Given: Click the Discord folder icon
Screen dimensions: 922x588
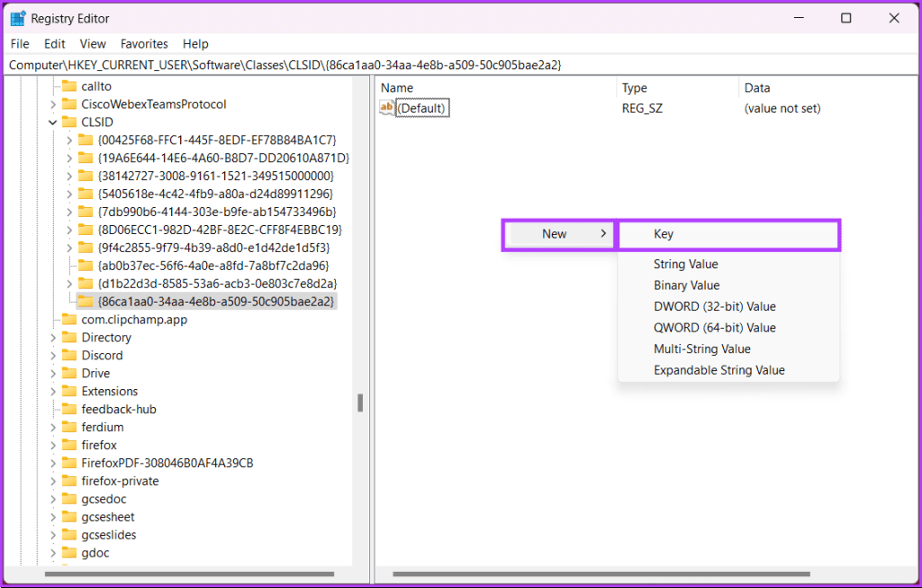Looking at the screenshot, I should point(69,355).
